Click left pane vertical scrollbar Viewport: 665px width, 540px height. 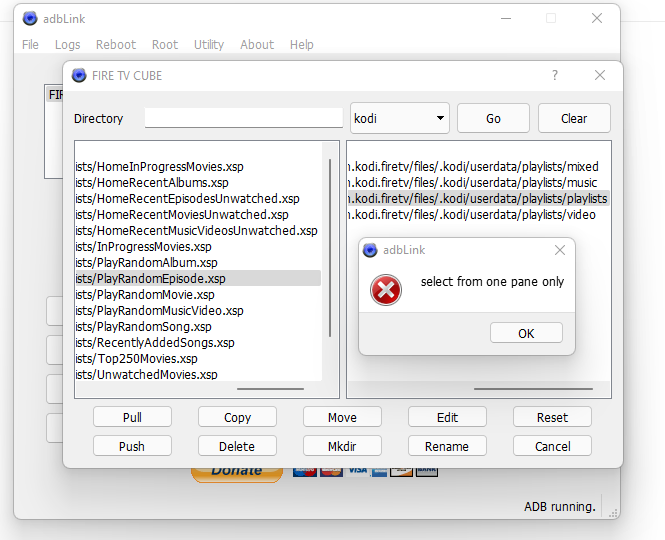(x=330, y=248)
